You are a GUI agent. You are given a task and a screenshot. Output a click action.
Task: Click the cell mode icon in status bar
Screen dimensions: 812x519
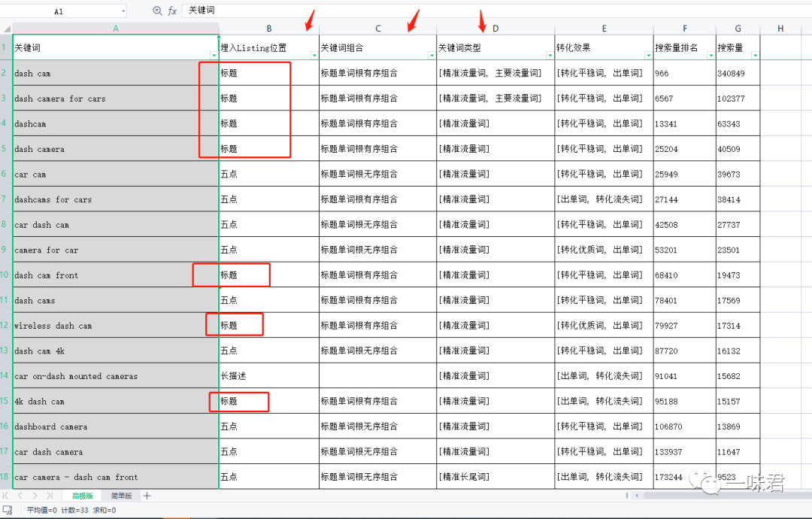(x=8, y=509)
